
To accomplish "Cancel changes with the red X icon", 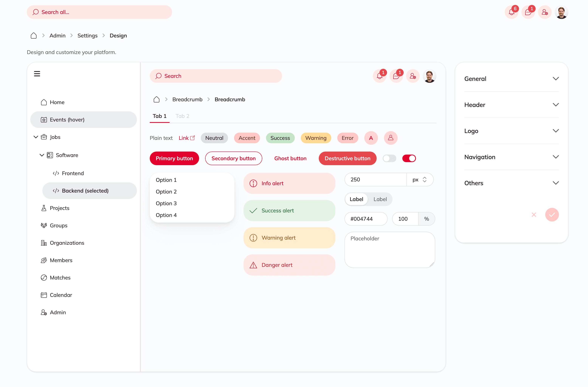I will coord(534,215).
